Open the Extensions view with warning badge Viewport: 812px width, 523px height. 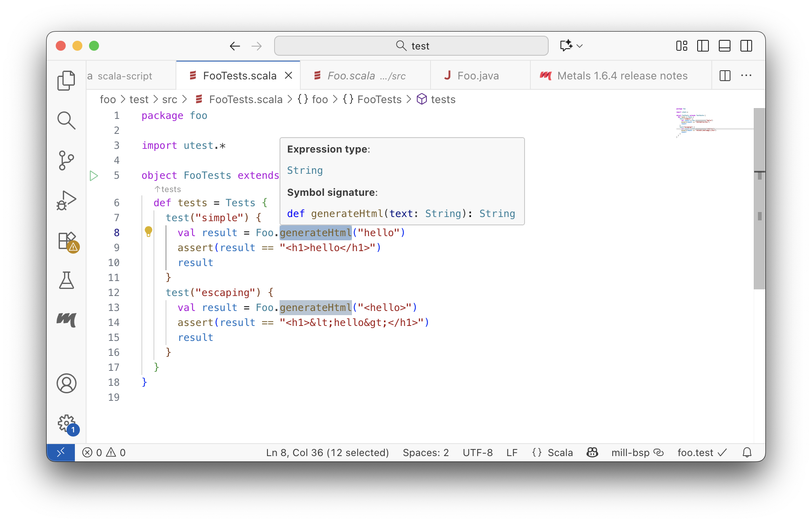click(x=66, y=241)
